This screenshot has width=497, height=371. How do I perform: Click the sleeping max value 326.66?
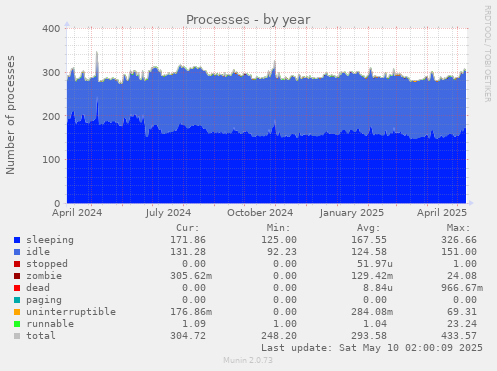pos(459,240)
